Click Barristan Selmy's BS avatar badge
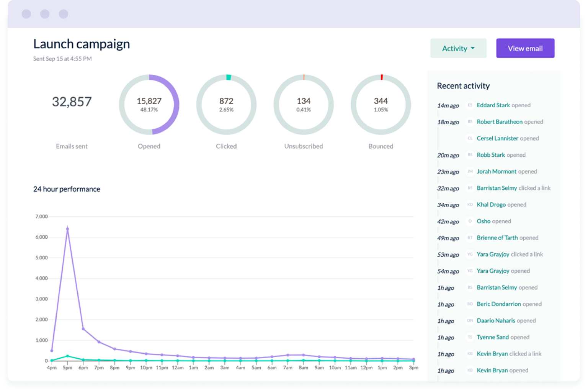The image size is (588, 392). [470, 188]
